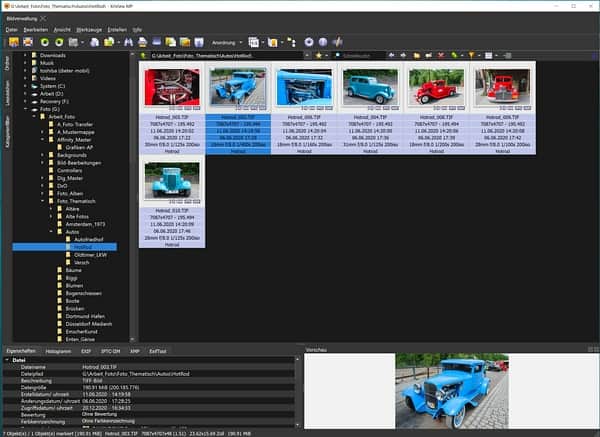Select the Eigenschaften tab
Screen dimensions: 600x437
tap(21, 351)
